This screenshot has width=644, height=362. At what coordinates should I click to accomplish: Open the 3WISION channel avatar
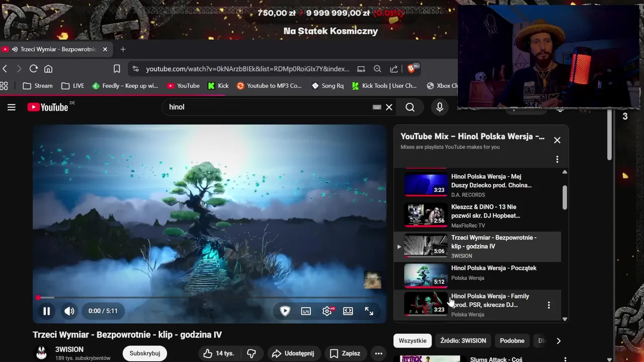[41, 353]
